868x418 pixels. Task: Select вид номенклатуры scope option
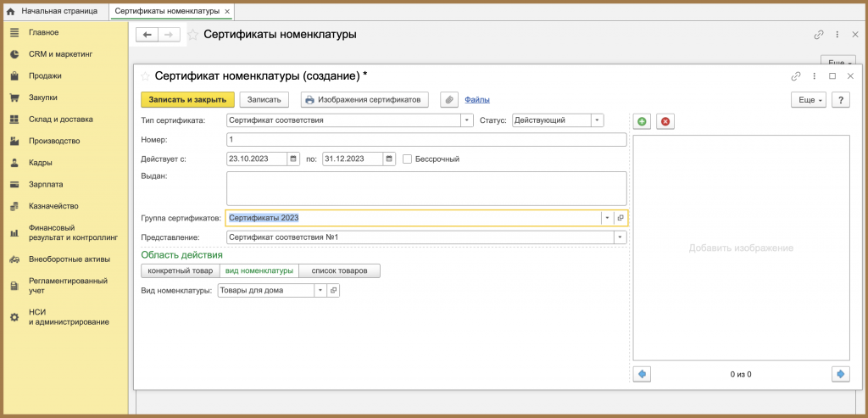pyautogui.click(x=259, y=270)
